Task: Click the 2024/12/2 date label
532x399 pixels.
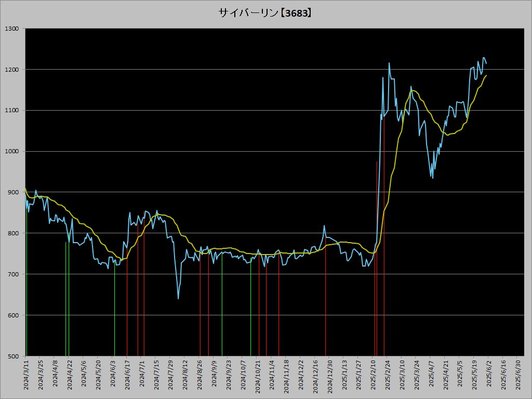Action: pyautogui.click(x=301, y=374)
